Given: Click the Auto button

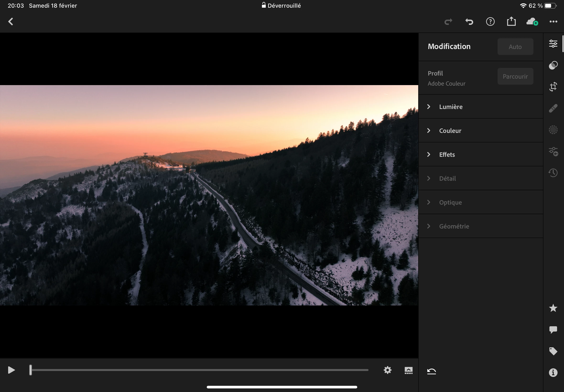Looking at the screenshot, I should 515,47.
